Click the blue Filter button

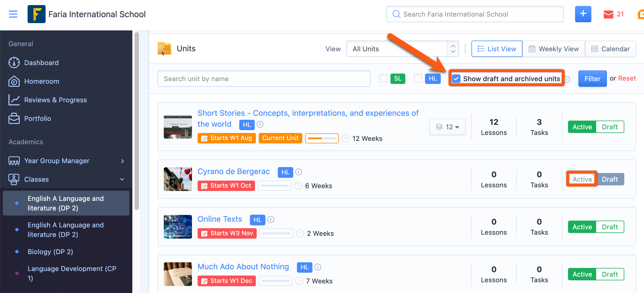592,79
